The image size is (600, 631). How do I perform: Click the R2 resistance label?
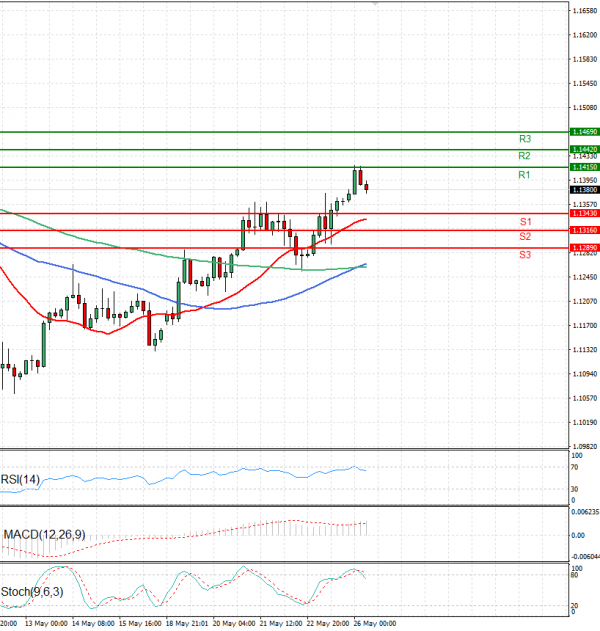click(x=524, y=156)
